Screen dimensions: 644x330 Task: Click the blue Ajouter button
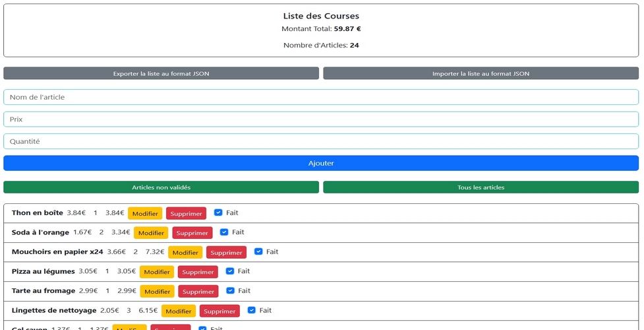point(321,163)
